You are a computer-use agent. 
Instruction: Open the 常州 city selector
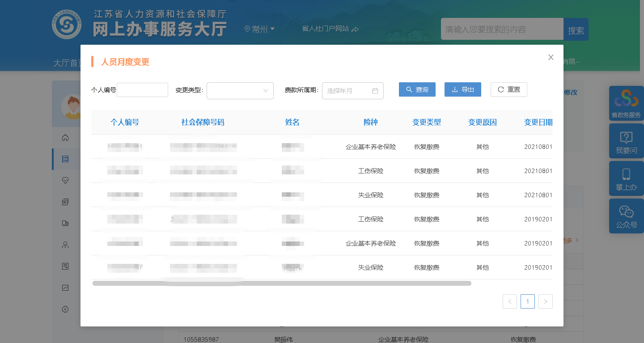pyautogui.click(x=260, y=29)
